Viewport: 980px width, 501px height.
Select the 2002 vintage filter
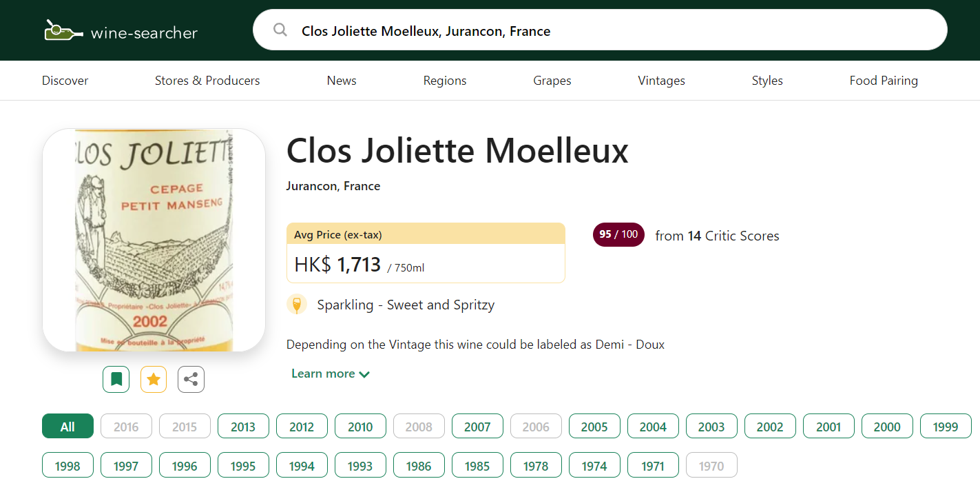770,427
